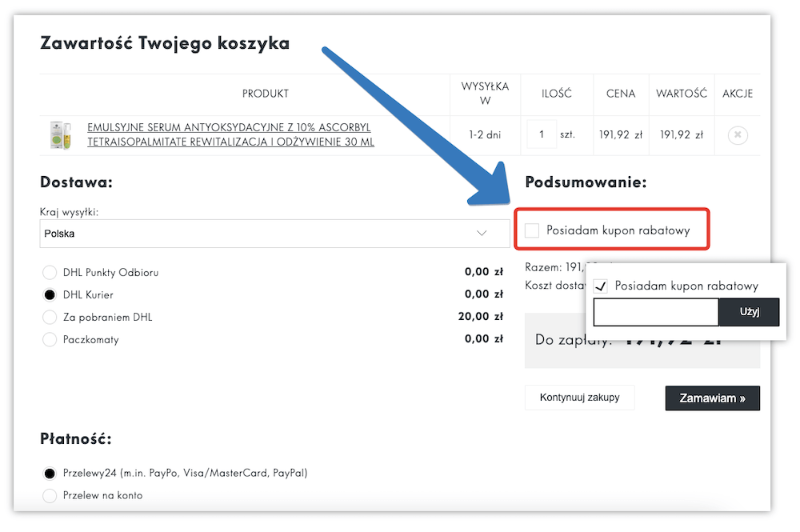The height and width of the screenshot is (532, 800).
Task: Enable the 'Posiadam kupon rabatowy' checkbox
Action: (533, 230)
